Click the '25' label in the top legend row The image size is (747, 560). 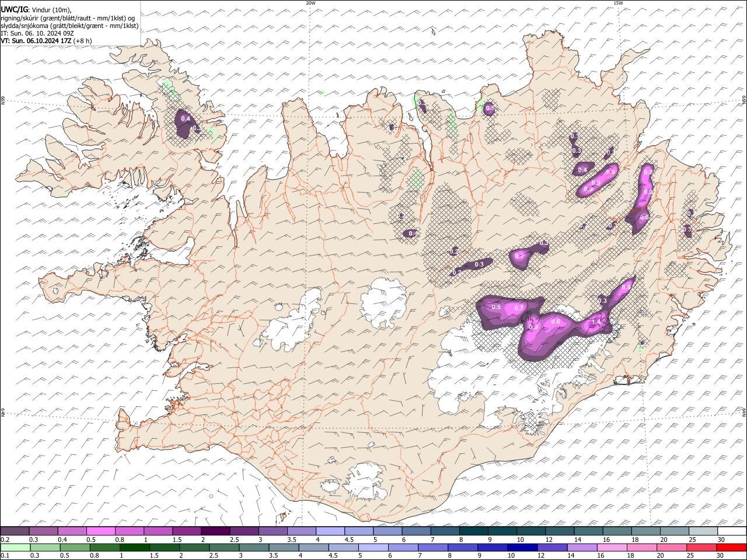[x=693, y=540]
